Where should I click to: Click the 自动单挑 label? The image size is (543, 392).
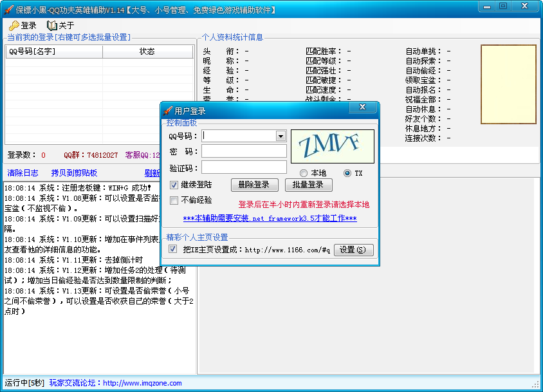click(423, 51)
